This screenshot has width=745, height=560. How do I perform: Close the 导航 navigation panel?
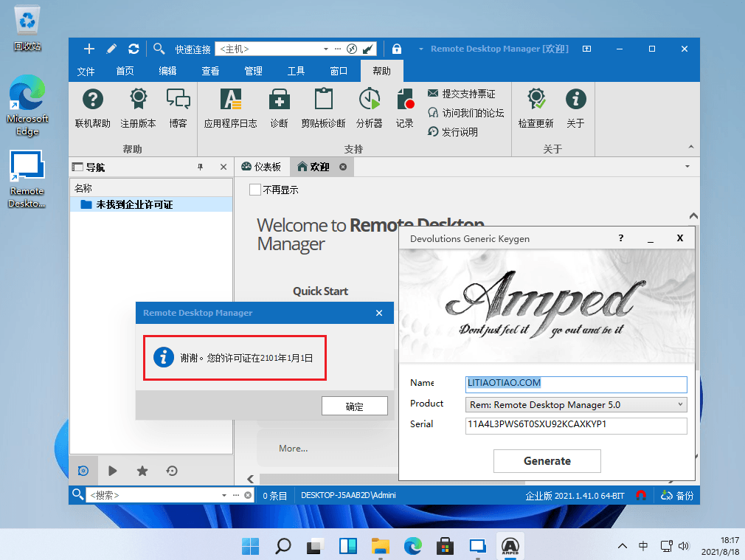(223, 167)
